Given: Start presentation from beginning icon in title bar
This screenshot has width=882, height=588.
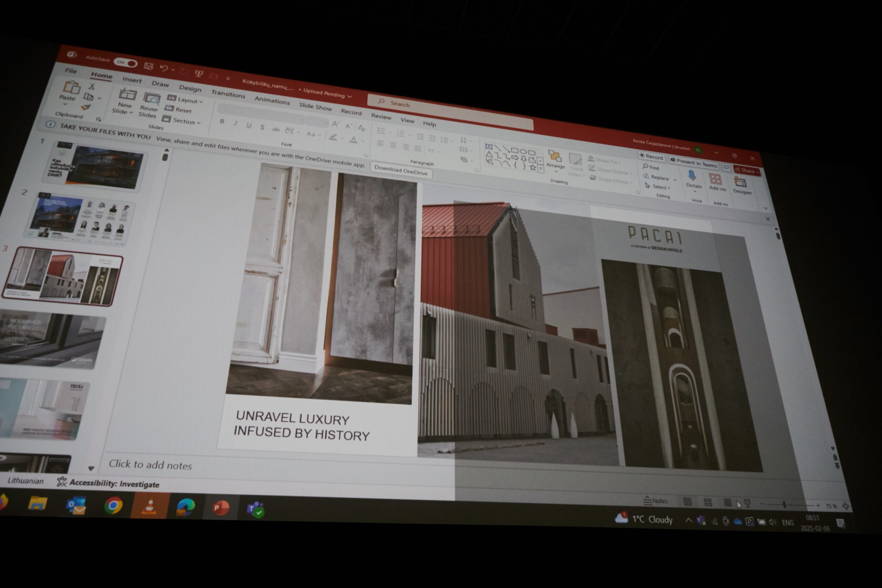Looking at the screenshot, I should [199, 73].
